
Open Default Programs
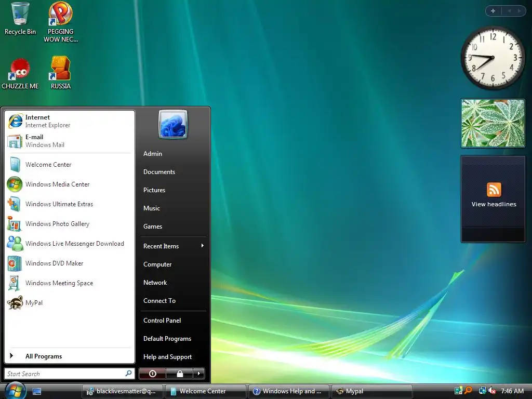167,339
